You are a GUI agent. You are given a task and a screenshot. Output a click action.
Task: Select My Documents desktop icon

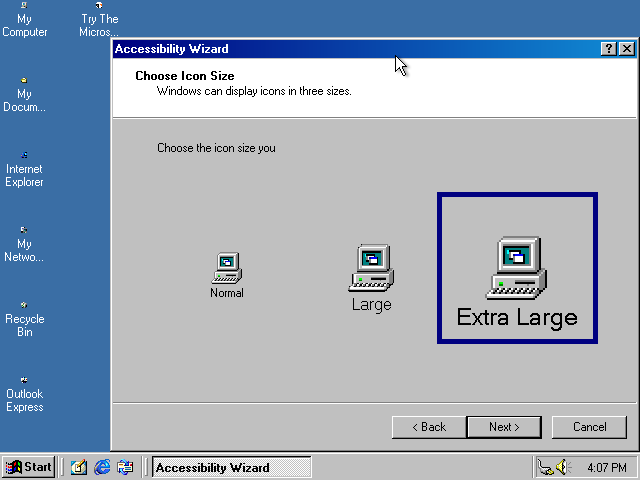24,95
